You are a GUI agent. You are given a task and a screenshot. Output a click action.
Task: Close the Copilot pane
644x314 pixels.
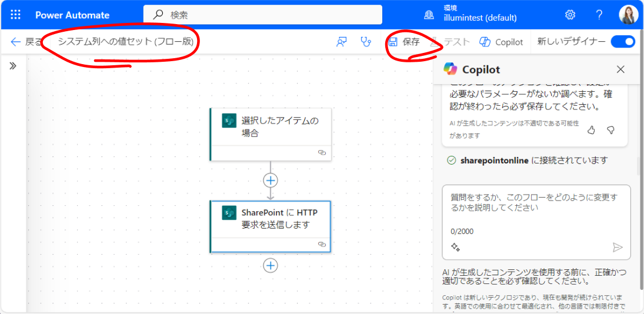point(620,69)
